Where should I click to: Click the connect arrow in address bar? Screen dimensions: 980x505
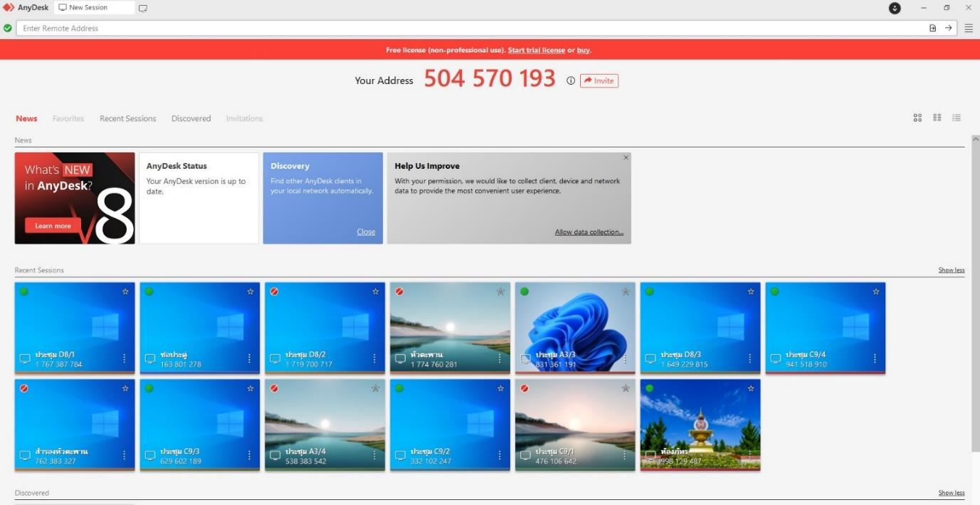tap(948, 28)
